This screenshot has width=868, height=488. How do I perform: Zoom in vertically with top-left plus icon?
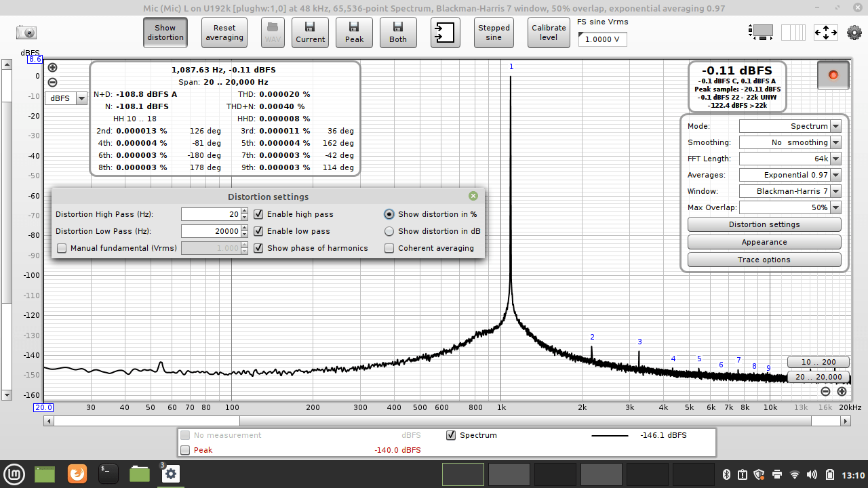click(x=52, y=68)
